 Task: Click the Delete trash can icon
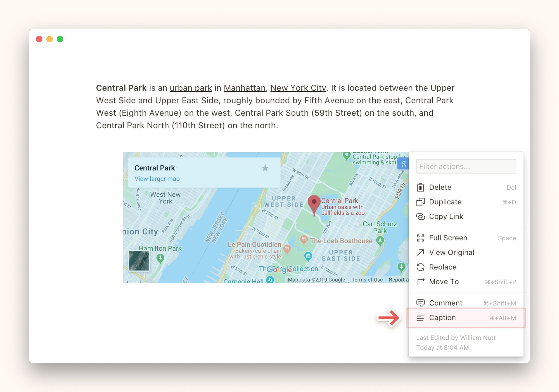coord(420,187)
